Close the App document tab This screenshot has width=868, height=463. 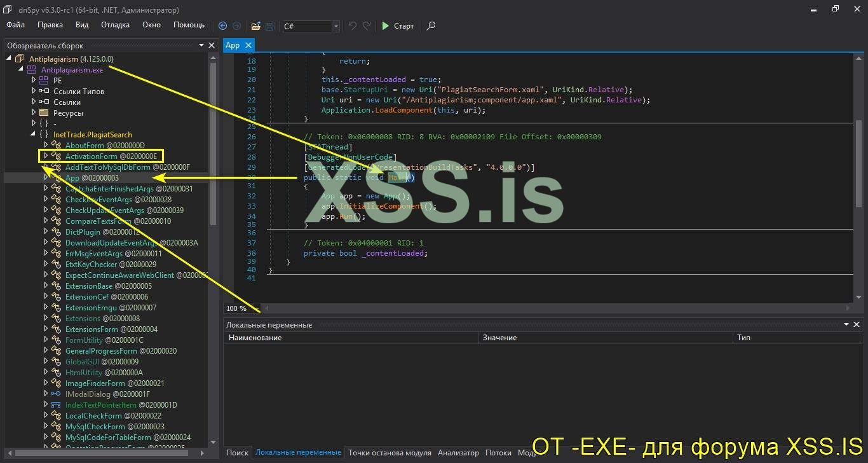[248, 45]
